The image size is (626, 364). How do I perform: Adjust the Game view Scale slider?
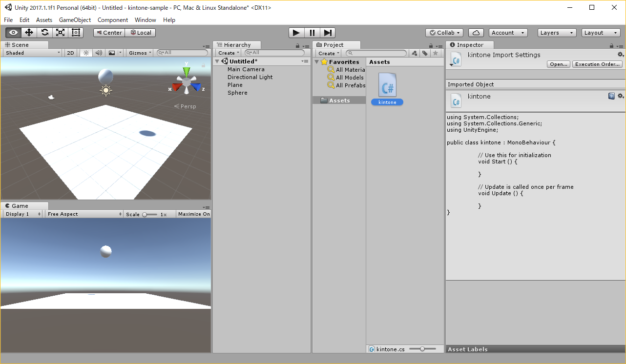point(149,214)
